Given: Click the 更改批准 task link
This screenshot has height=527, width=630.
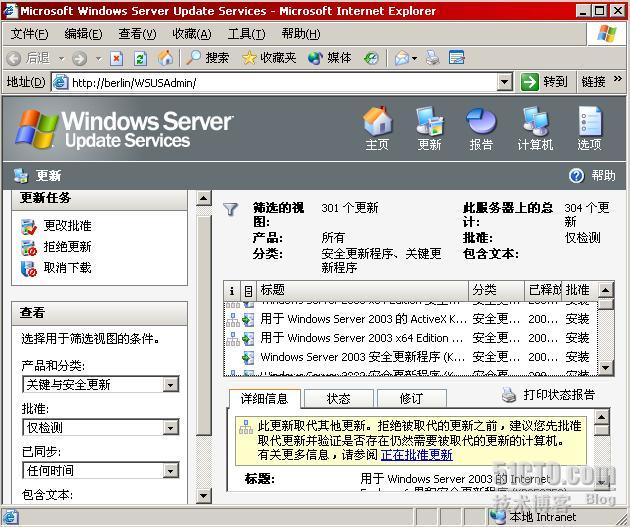Looking at the screenshot, I should click(x=68, y=226).
